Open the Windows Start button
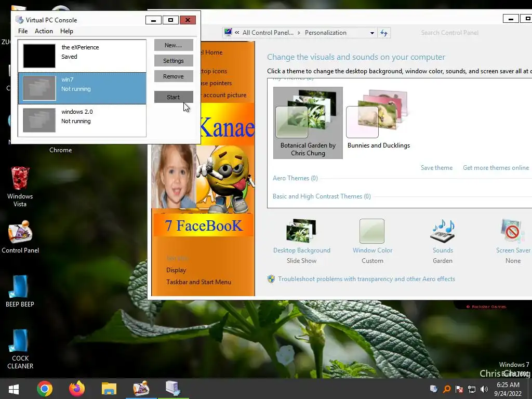Viewport: 532px width, 399px height. click(x=14, y=389)
